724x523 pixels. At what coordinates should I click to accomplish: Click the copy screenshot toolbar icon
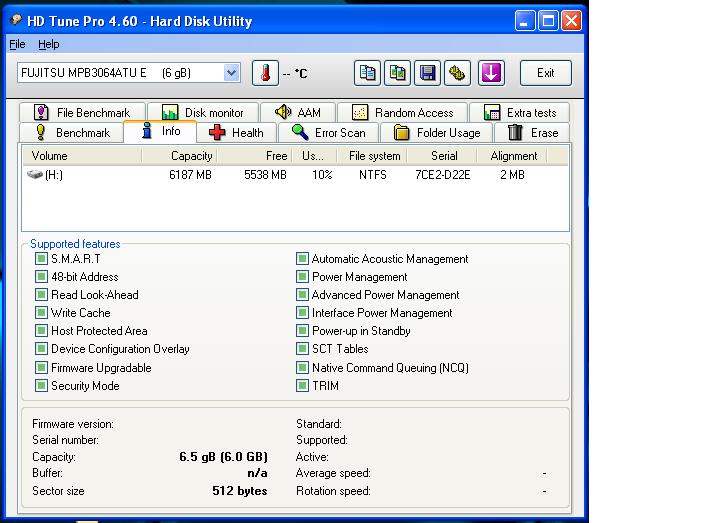pyautogui.click(x=398, y=73)
